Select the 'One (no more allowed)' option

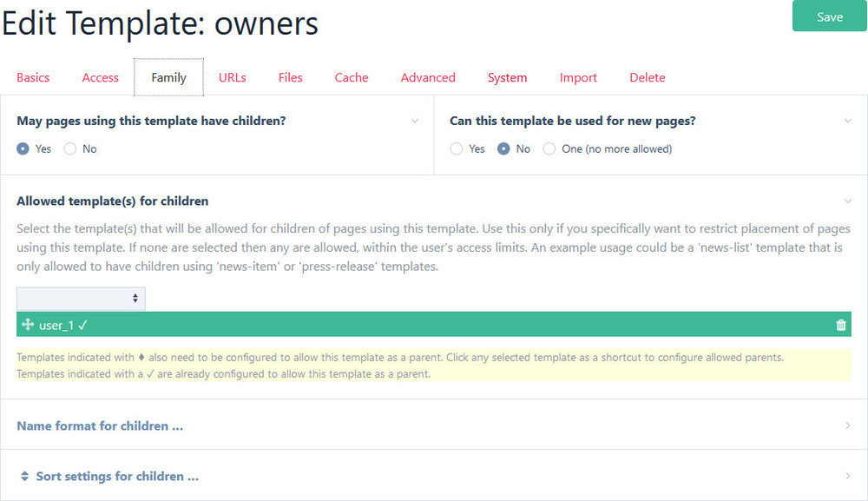coord(549,149)
